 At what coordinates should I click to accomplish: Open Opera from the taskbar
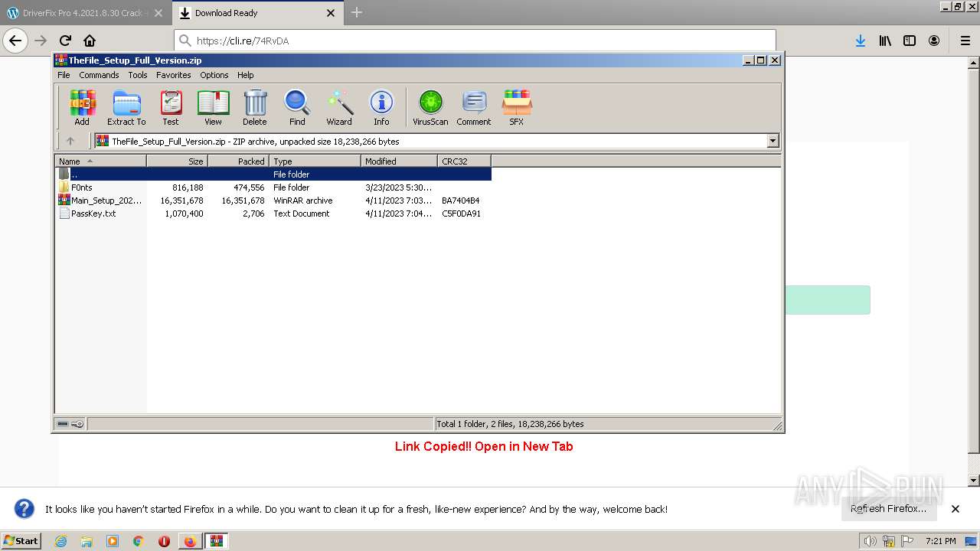[x=164, y=541]
